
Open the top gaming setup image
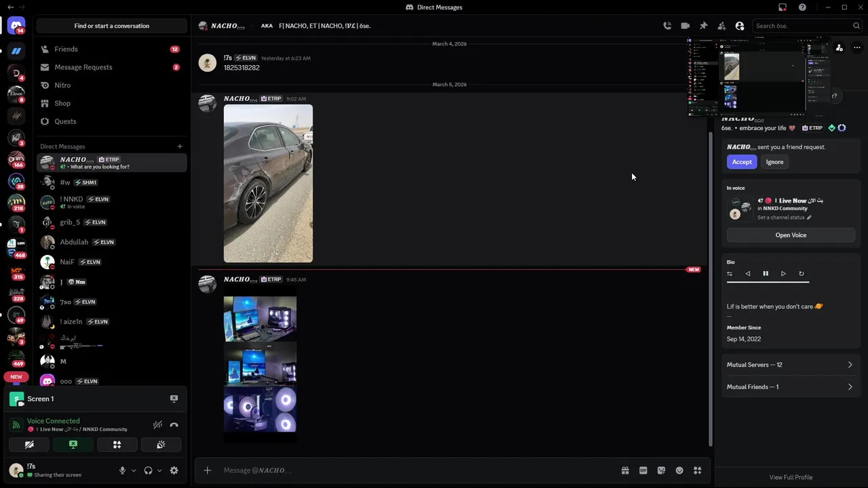[260, 319]
